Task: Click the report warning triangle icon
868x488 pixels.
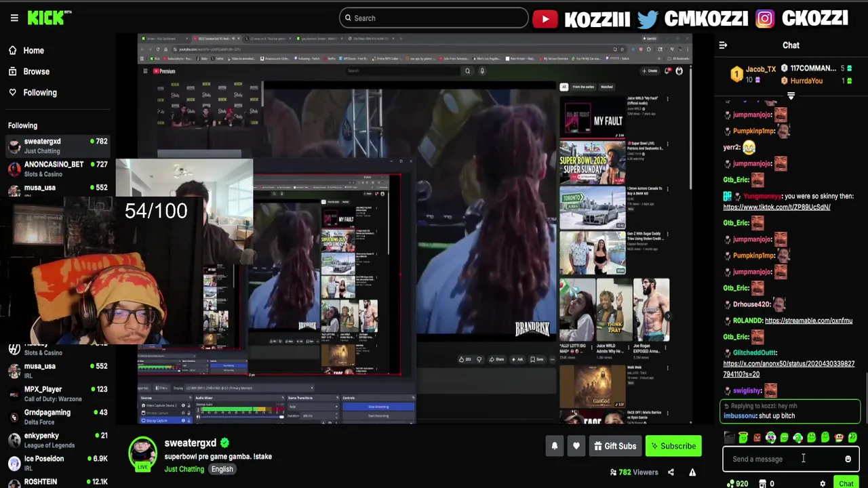Action: tap(692, 472)
